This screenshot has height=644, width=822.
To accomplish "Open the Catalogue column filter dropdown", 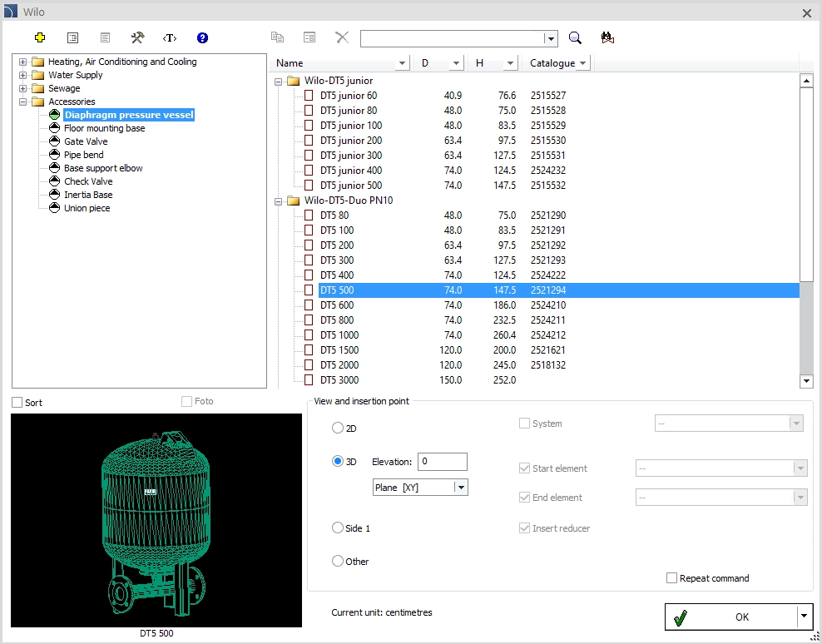I will pyautogui.click(x=582, y=63).
